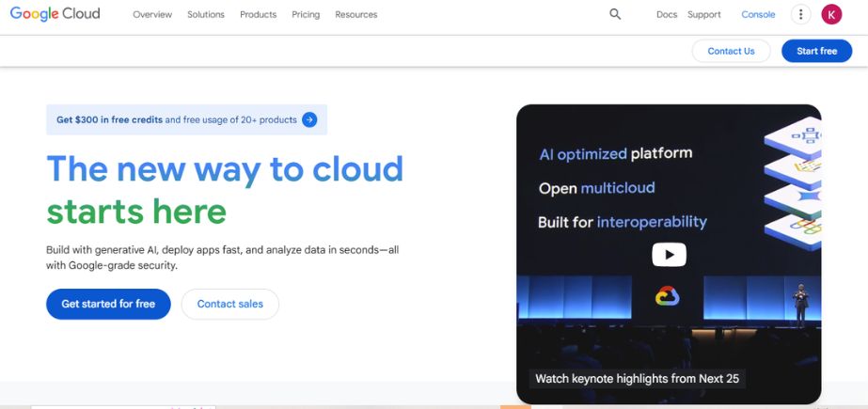
Task: Go to the Console
Action: point(758,15)
